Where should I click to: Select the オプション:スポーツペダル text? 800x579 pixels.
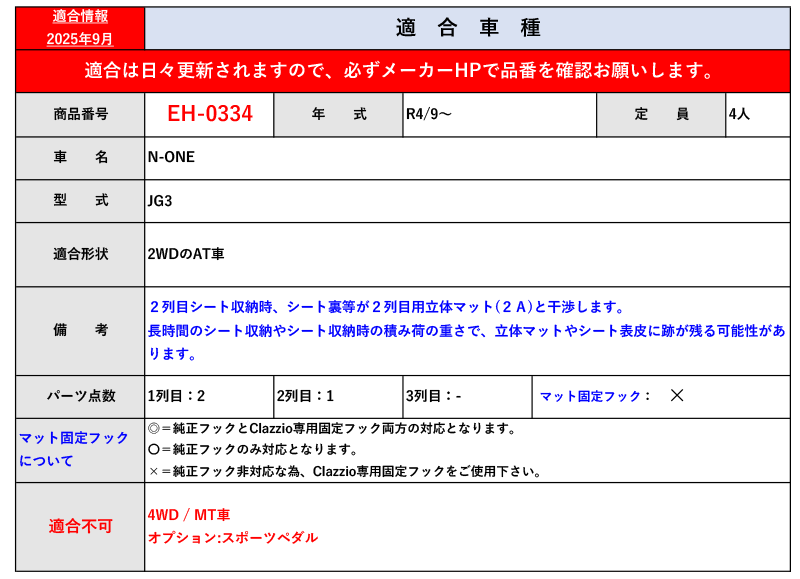(232, 538)
